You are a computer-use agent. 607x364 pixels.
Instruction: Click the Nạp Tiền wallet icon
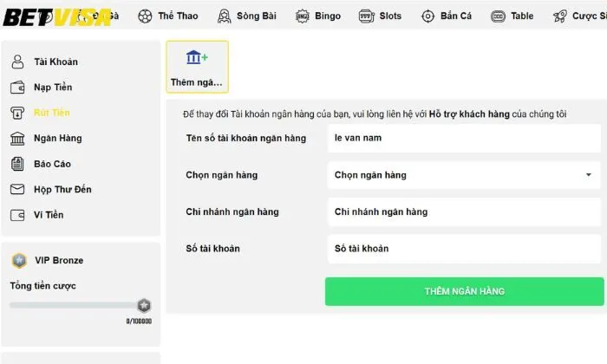17,88
